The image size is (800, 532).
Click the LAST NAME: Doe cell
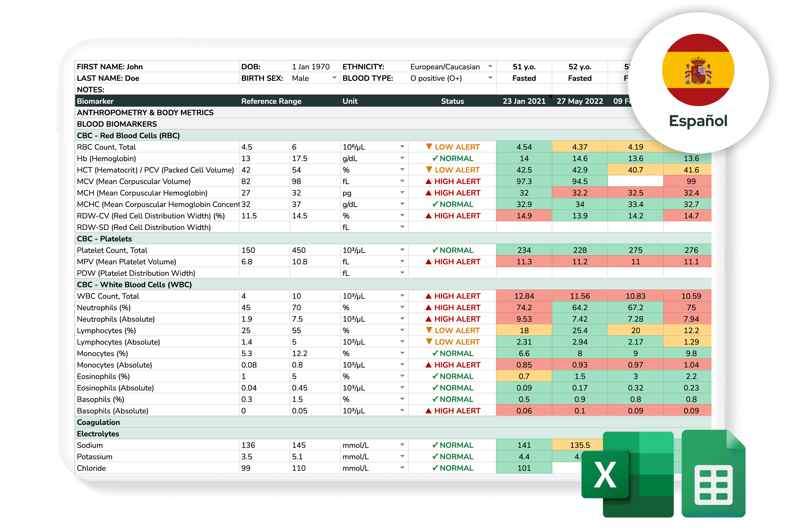(x=157, y=78)
